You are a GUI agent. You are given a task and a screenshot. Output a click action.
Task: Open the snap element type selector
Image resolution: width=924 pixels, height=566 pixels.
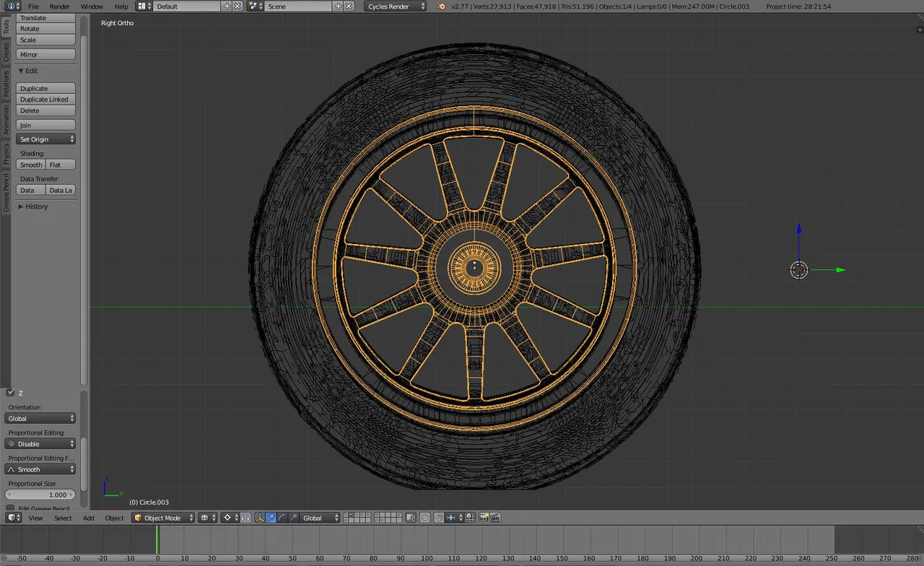coord(454,518)
